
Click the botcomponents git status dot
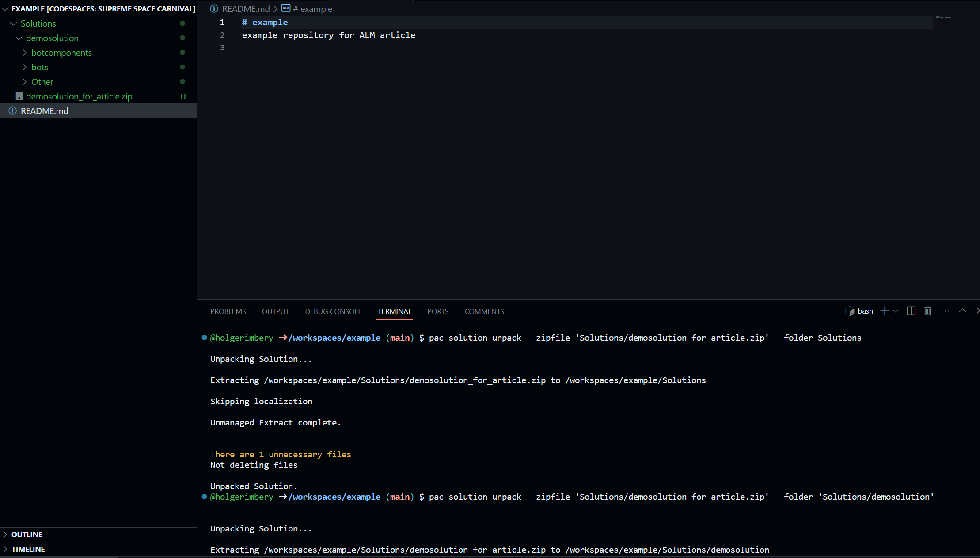(182, 53)
